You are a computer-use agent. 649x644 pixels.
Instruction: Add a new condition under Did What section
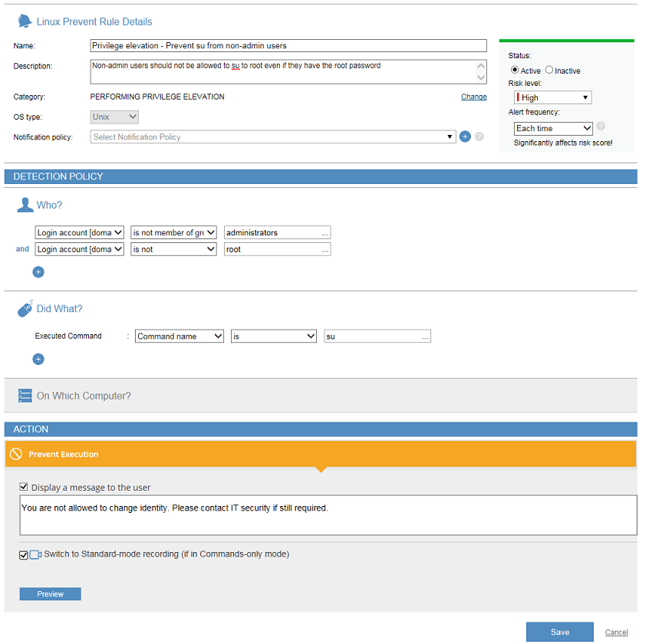pos(38,359)
